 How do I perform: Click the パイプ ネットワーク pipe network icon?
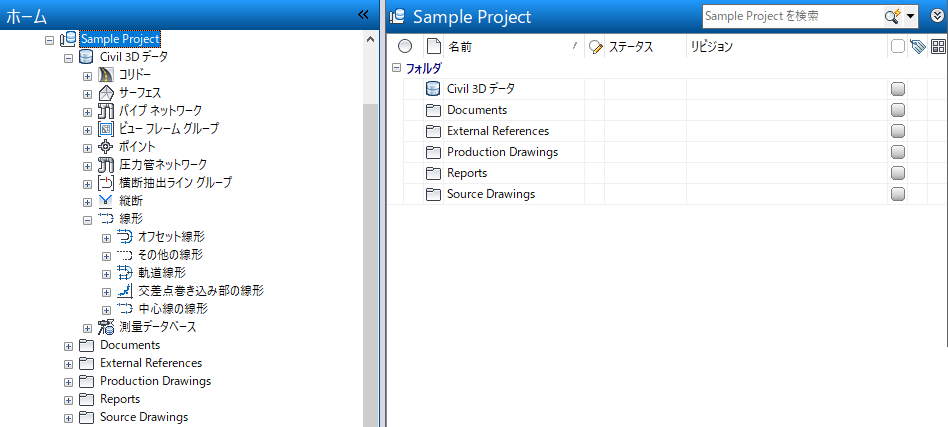tap(107, 111)
